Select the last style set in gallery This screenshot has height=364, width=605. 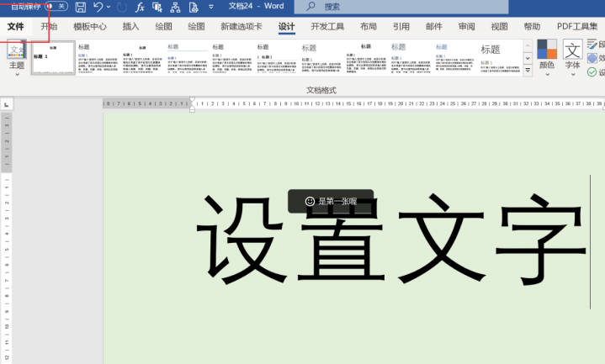pyautogui.click(x=500, y=58)
